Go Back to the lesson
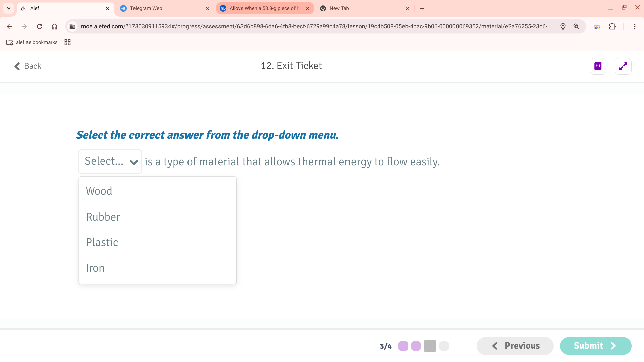644x362 pixels. coord(28,66)
